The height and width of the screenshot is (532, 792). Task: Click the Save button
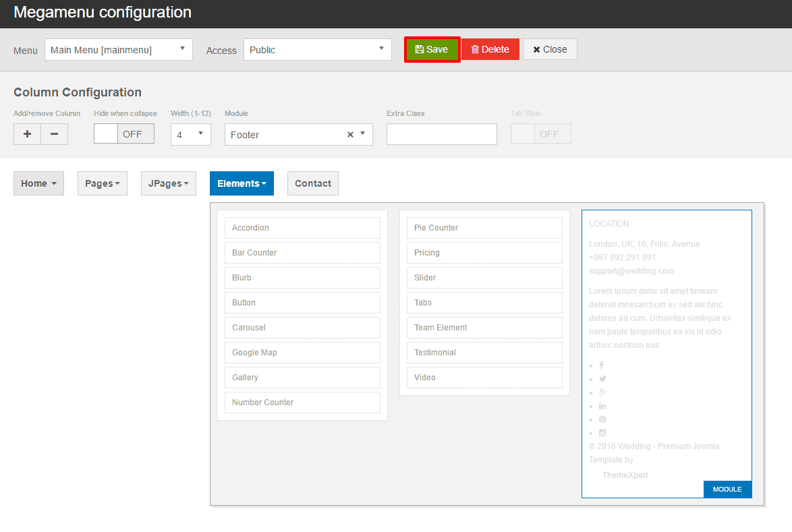[432, 49]
